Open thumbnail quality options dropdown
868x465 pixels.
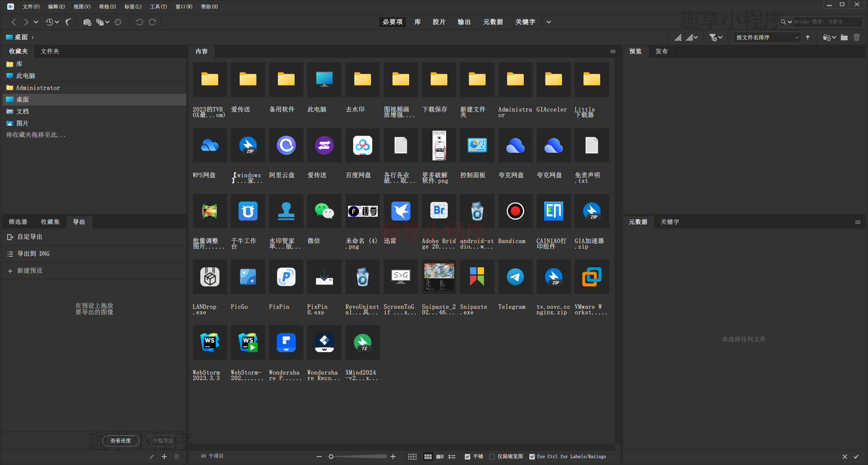coord(692,37)
